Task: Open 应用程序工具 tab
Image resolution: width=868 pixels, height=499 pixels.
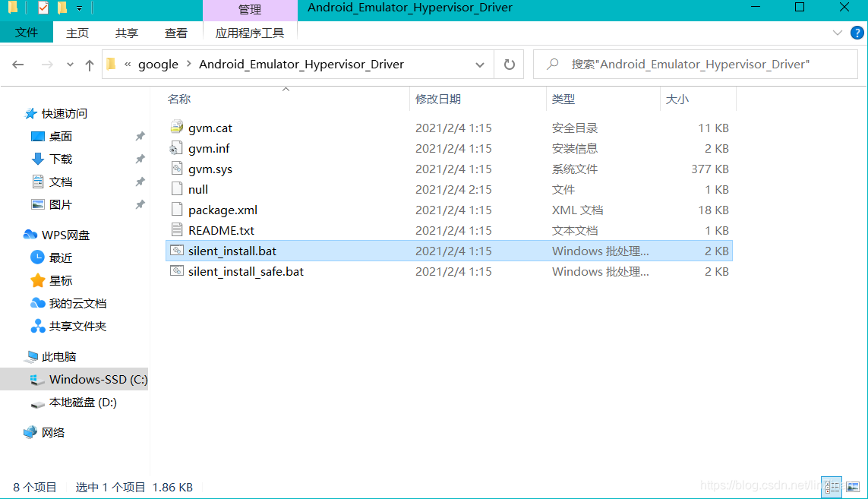Action: click(250, 33)
